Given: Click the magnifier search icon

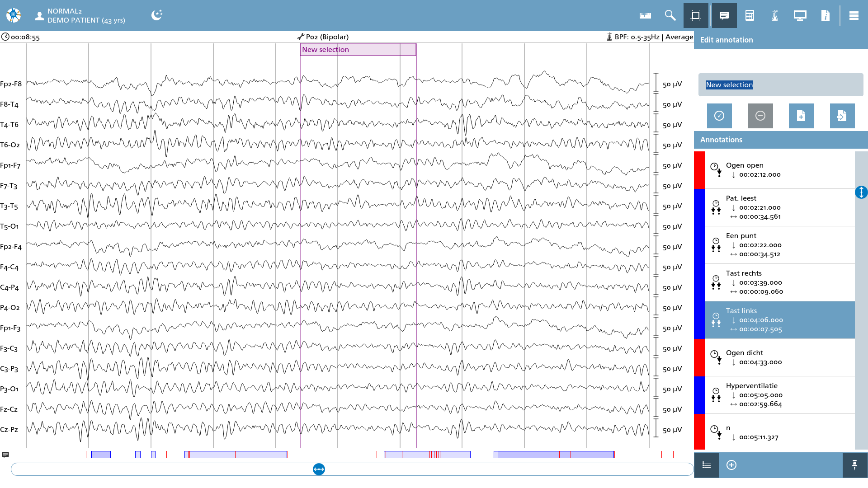Looking at the screenshot, I should click(x=670, y=16).
